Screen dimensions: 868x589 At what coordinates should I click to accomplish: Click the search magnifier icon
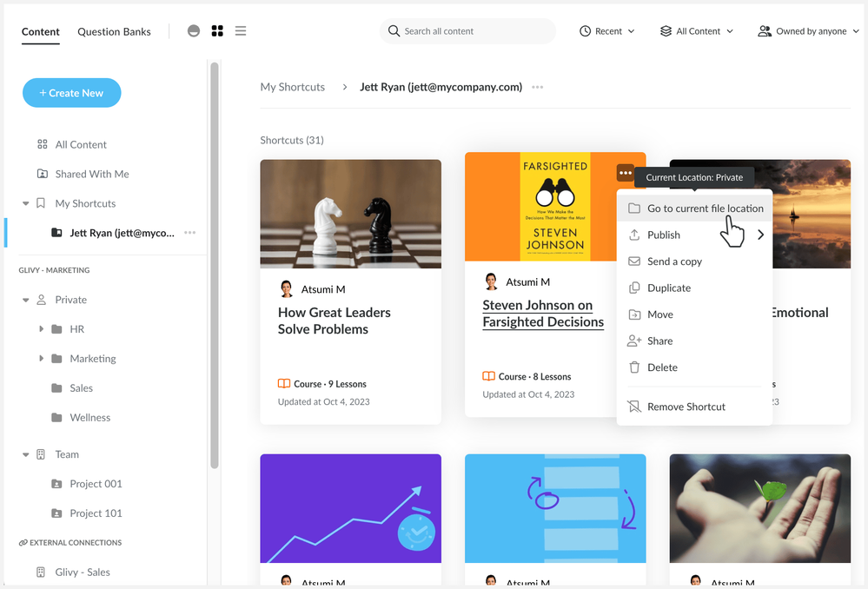pos(394,31)
